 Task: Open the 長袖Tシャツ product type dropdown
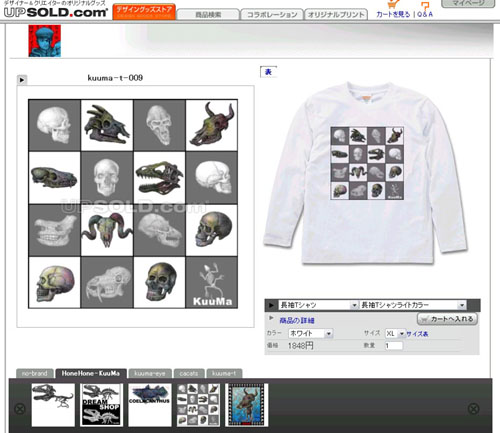click(x=318, y=305)
